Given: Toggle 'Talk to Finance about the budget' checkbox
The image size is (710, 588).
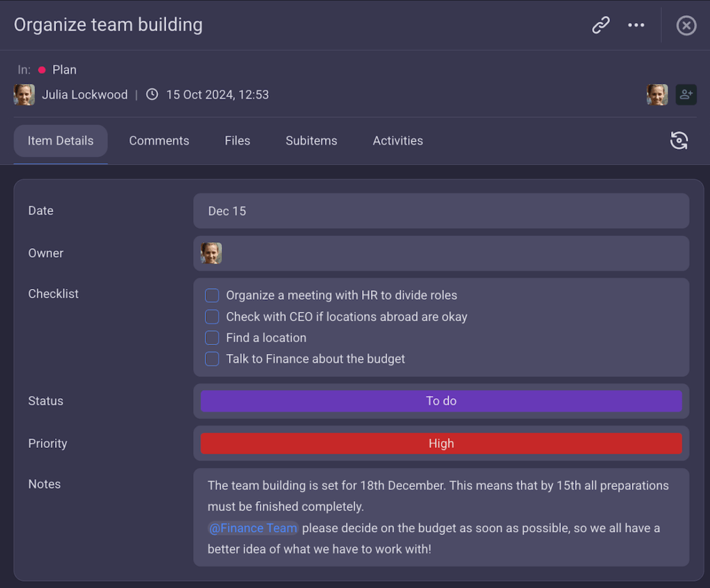Looking at the screenshot, I should tap(212, 359).
